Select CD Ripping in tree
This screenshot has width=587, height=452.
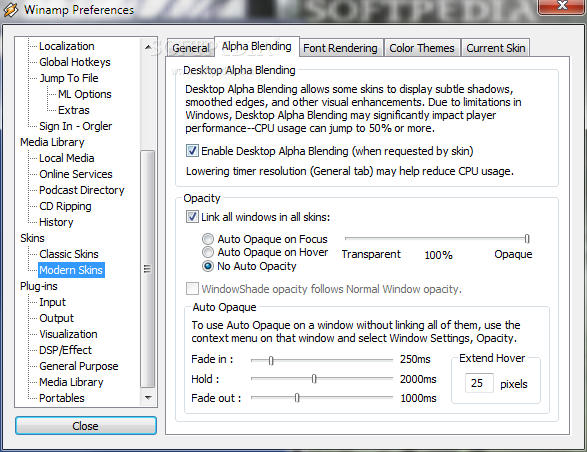[x=65, y=206]
